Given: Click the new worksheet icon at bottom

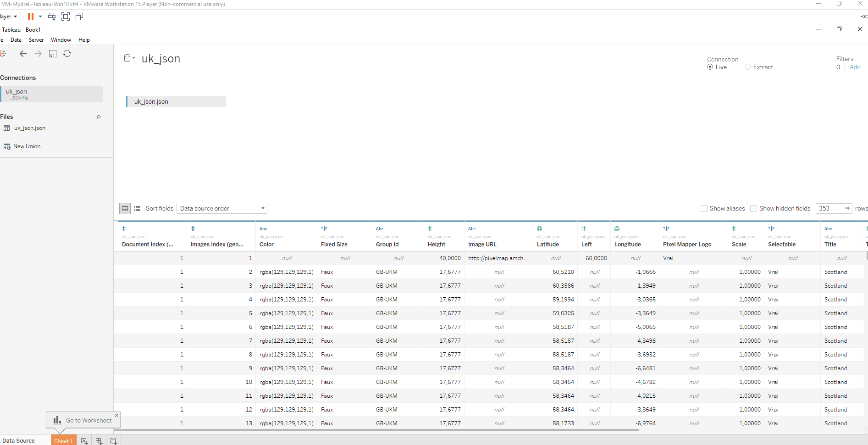Looking at the screenshot, I should coord(84,441).
